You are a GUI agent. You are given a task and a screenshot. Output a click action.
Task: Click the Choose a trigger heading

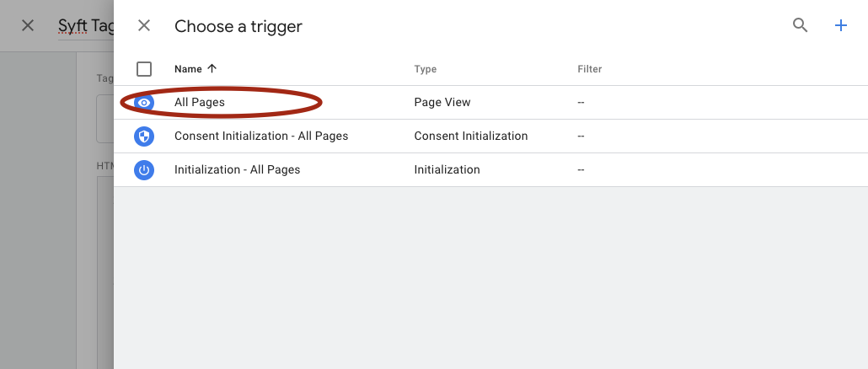[238, 26]
